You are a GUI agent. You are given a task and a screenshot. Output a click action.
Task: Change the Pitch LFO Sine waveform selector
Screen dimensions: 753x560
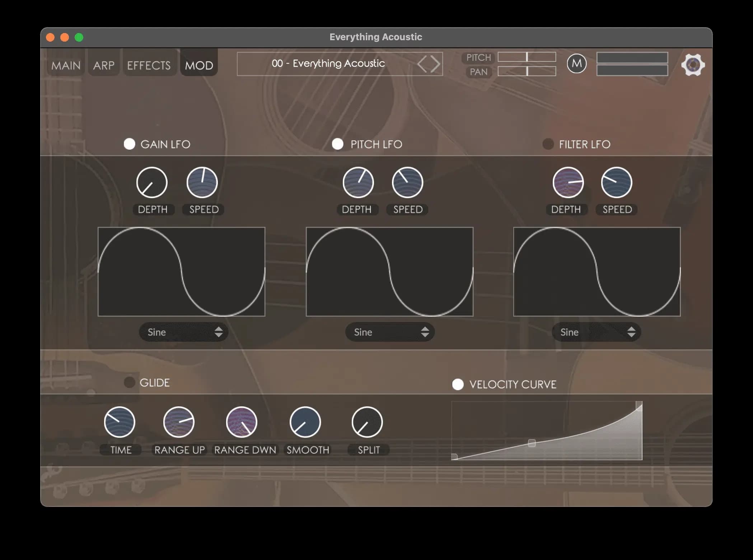pyautogui.click(x=389, y=332)
